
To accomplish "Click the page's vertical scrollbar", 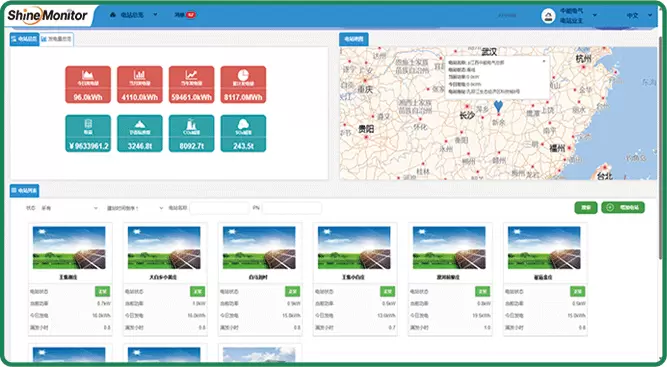I will [x=661, y=149].
